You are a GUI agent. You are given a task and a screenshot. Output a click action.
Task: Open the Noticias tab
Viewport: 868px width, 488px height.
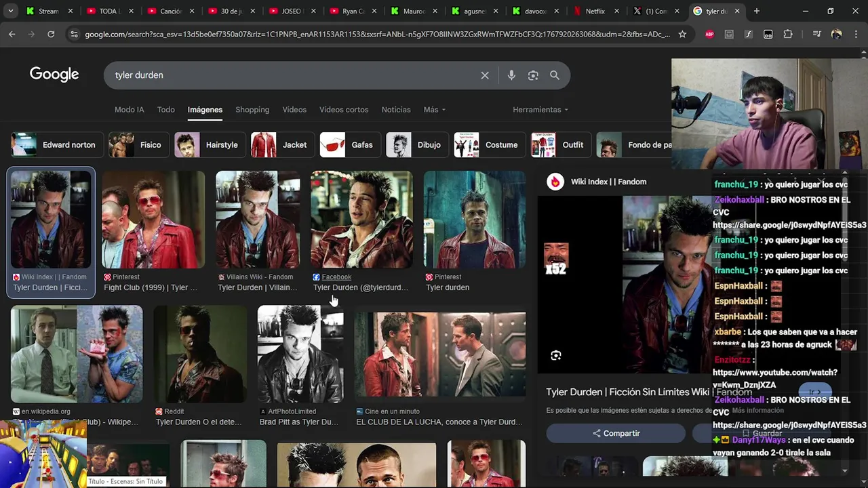click(x=396, y=110)
